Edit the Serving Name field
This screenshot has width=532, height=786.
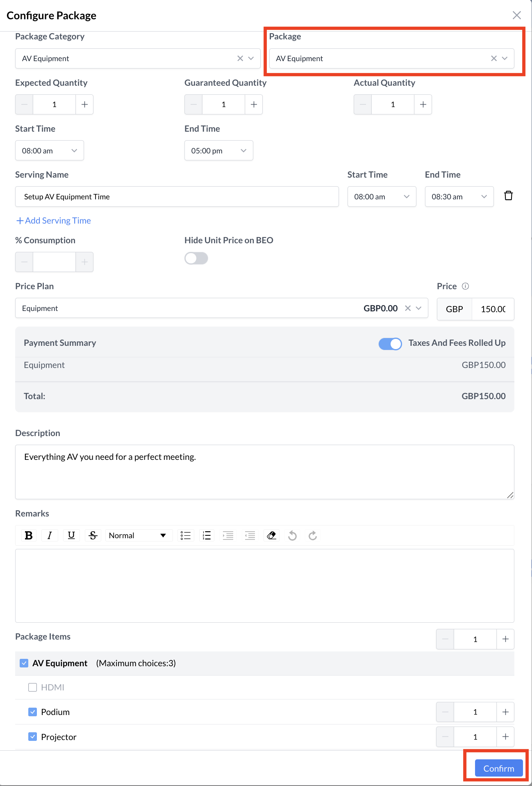tap(177, 196)
